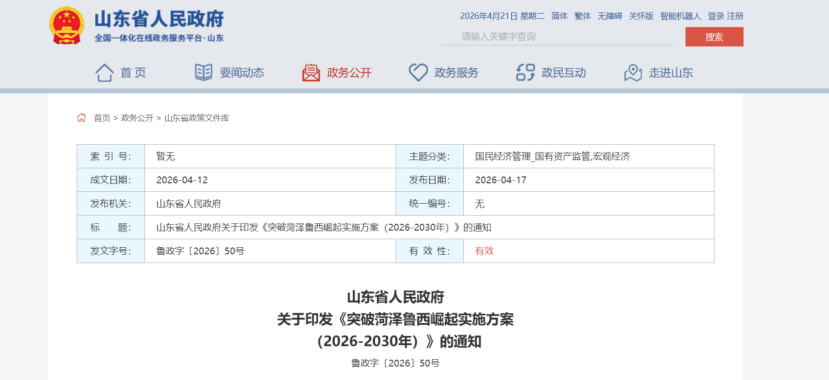Switch to 繁体 traditional Chinese
The image size is (829, 380).
[x=583, y=16]
